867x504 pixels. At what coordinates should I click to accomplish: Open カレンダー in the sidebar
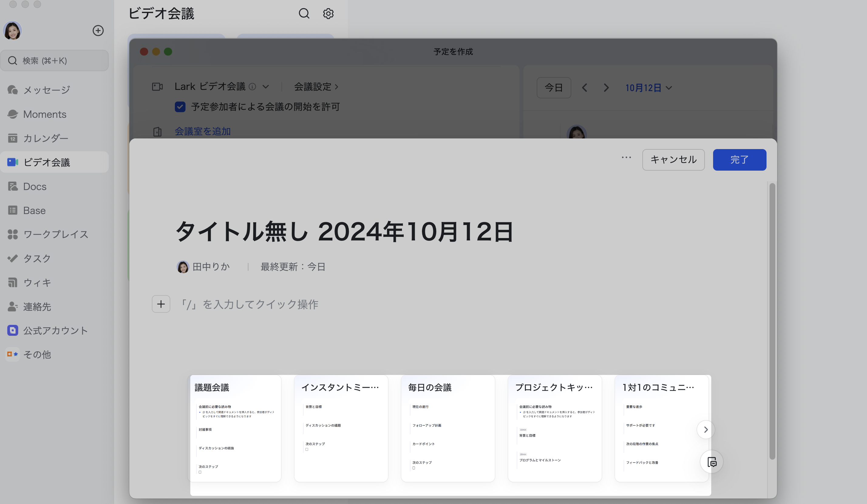pos(46,138)
